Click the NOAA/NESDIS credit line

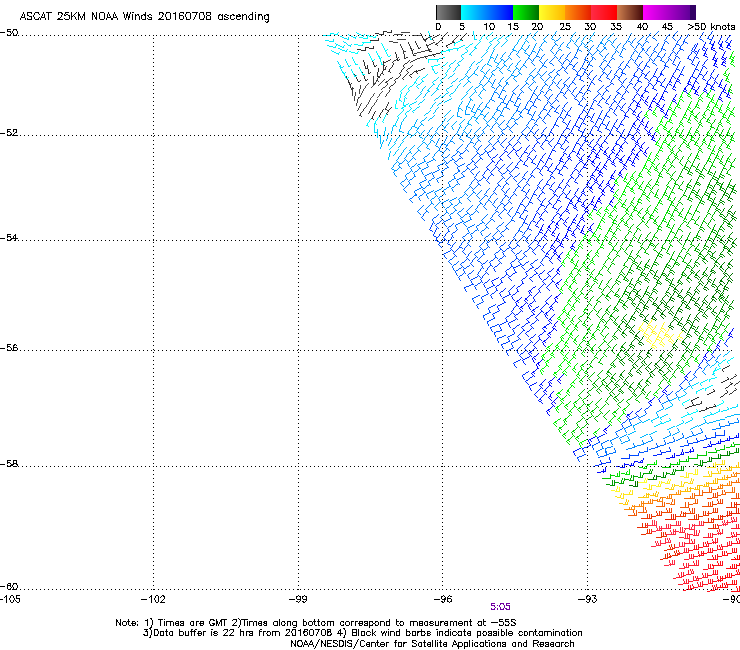click(x=432, y=644)
